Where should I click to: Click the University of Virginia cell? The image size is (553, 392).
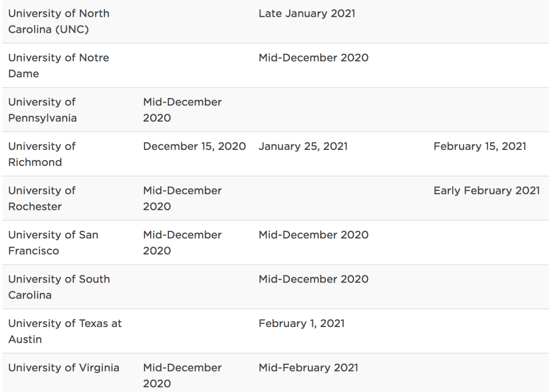click(x=64, y=368)
